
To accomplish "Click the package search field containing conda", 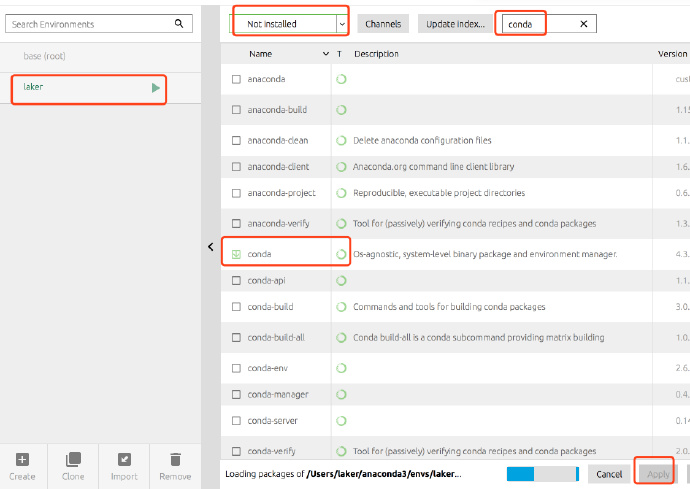I will pos(549,24).
